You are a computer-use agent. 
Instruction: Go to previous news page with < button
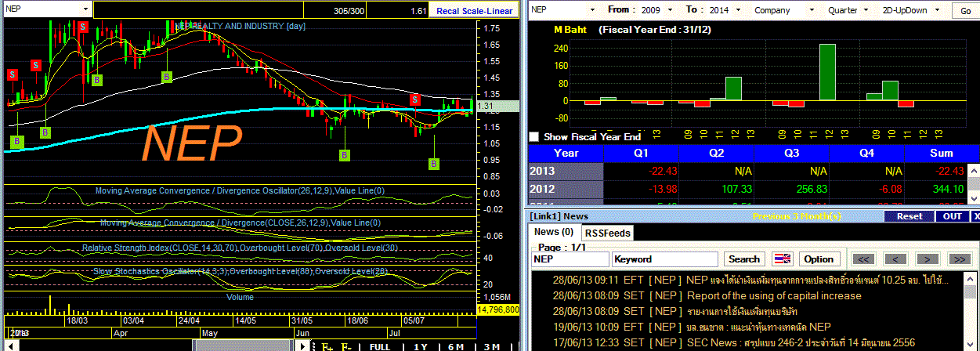[x=895, y=259]
